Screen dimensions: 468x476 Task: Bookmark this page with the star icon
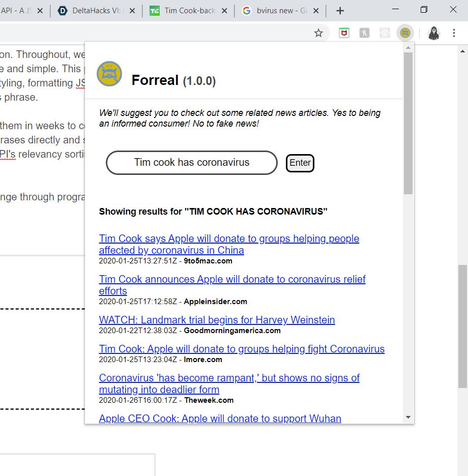click(318, 33)
